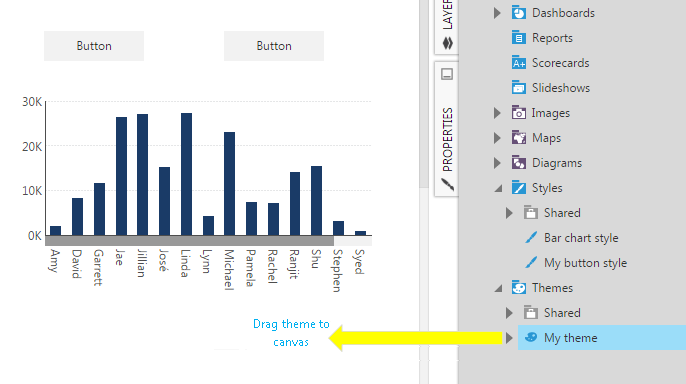Collapse the Themes tree node

[498, 289]
